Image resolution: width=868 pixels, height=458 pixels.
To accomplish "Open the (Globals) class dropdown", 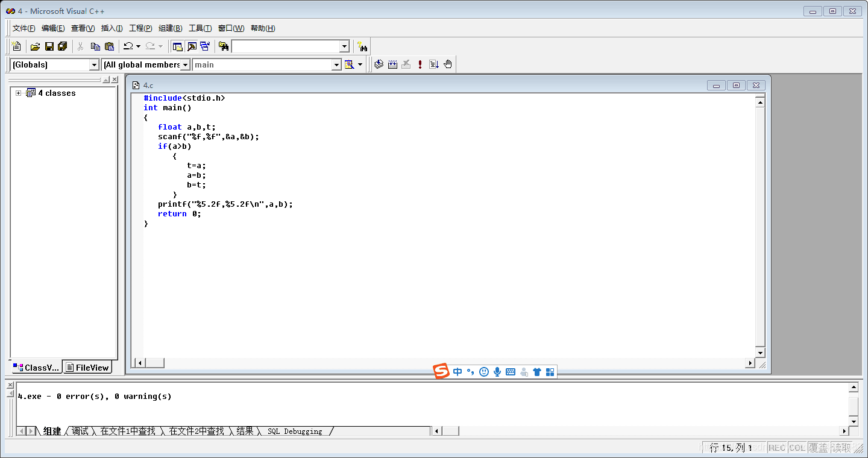I will pos(94,64).
